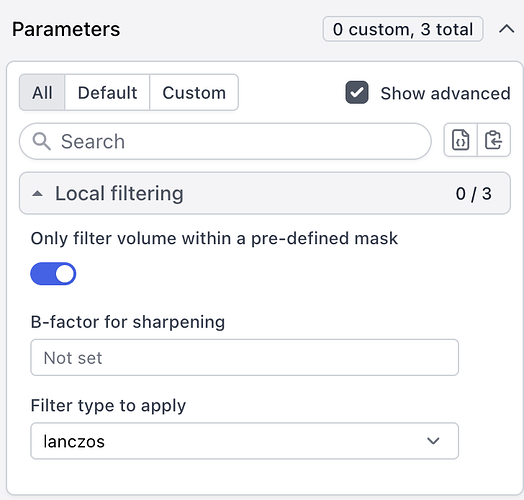Toggle off Only filter volume within mask
Image resolution: width=524 pixels, height=500 pixels.
click(53, 274)
